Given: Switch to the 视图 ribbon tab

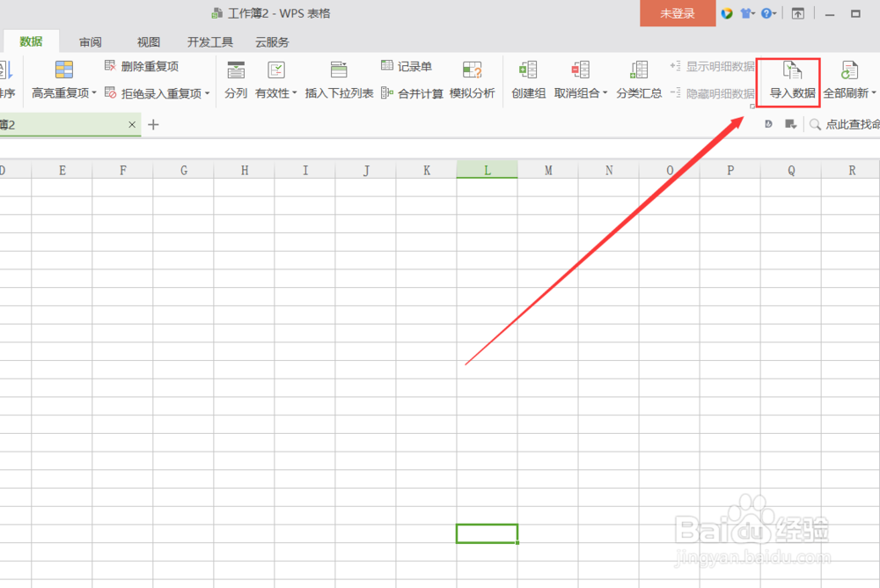Looking at the screenshot, I should pyautogui.click(x=149, y=42).
